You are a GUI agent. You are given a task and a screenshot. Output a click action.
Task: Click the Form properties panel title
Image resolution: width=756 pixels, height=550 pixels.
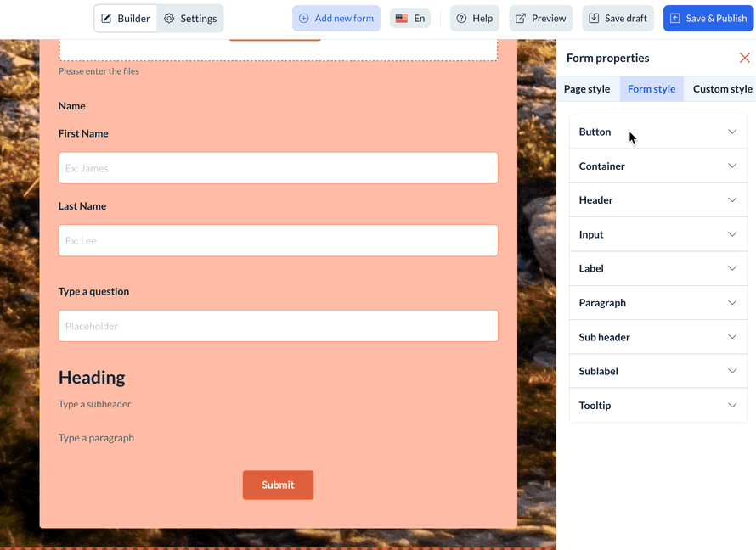(607, 59)
